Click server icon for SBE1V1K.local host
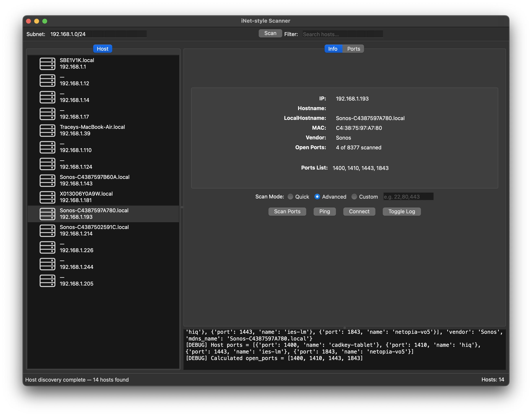The image size is (532, 416). [x=48, y=64]
